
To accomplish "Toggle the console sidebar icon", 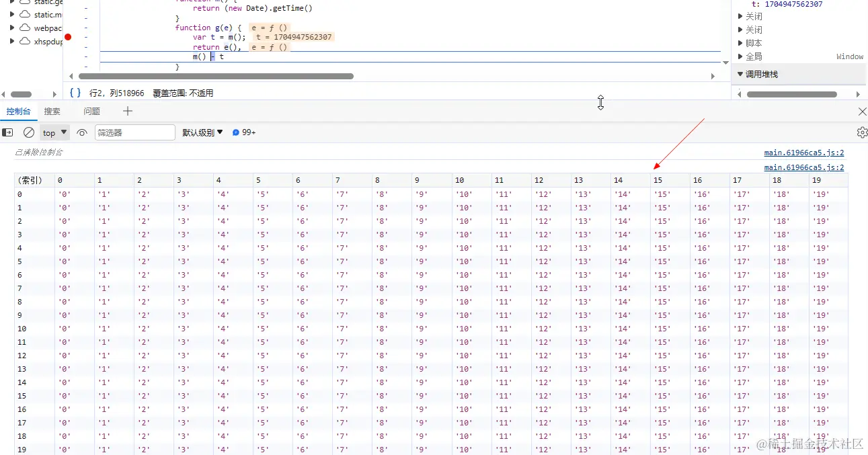I will 7,132.
